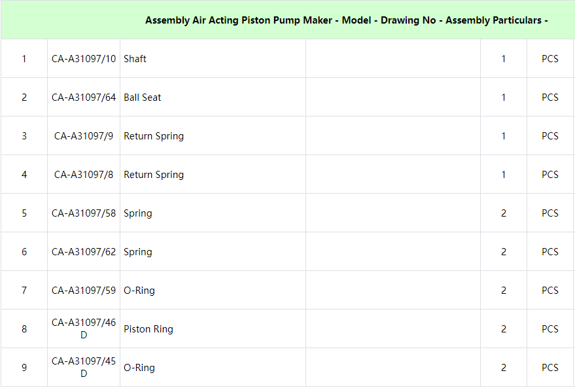
Task: Click part number CA-A31097/59
Action: click(x=84, y=291)
